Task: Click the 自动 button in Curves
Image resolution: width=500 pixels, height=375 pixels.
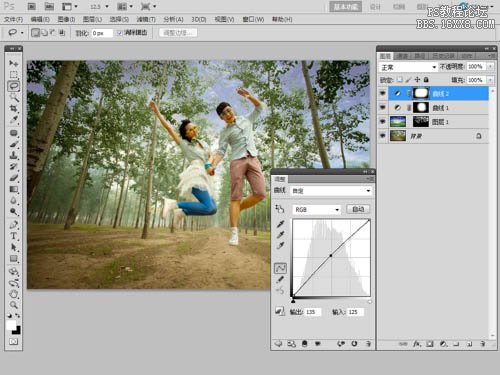Action: 358,209
